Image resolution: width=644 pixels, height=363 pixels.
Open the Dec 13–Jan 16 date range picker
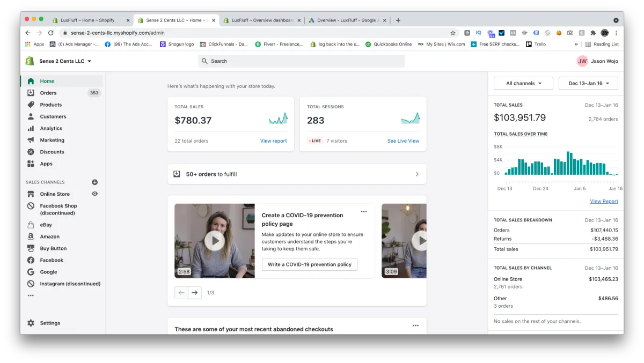[588, 83]
